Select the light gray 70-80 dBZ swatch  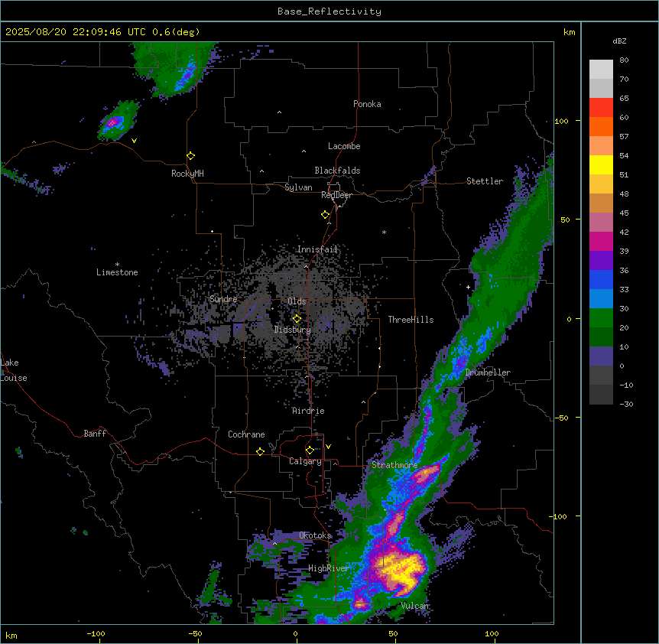coord(601,70)
